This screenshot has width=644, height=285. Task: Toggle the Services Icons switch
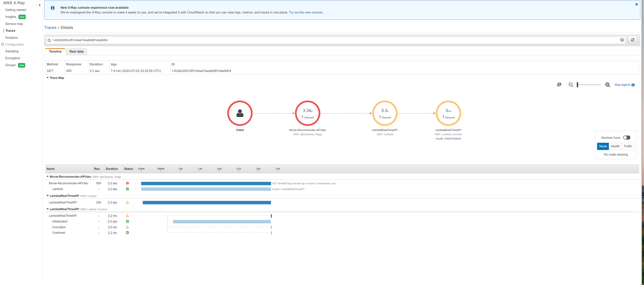coord(627,138)
